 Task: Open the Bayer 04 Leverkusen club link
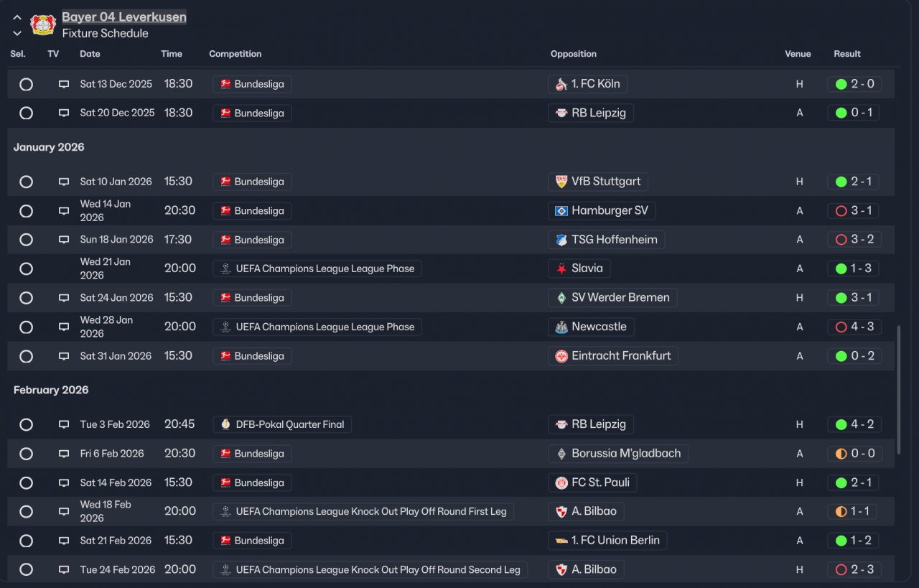123,17
